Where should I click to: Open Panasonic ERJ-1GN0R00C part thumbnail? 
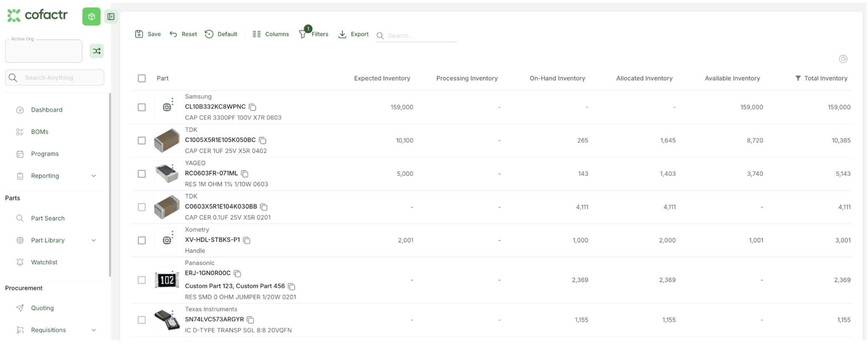pos(167,280)
